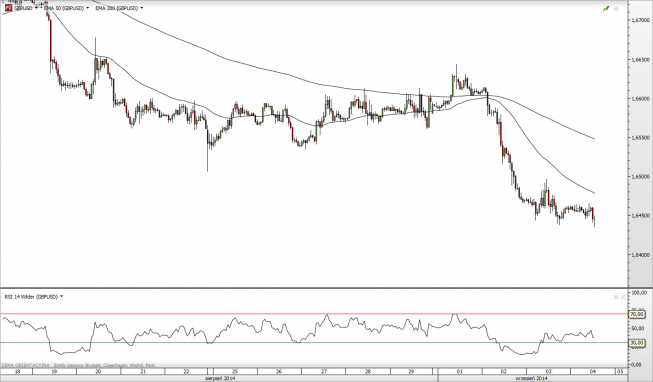Select day 19 on the time axis

pyautogui.click(x=54, y=371)
